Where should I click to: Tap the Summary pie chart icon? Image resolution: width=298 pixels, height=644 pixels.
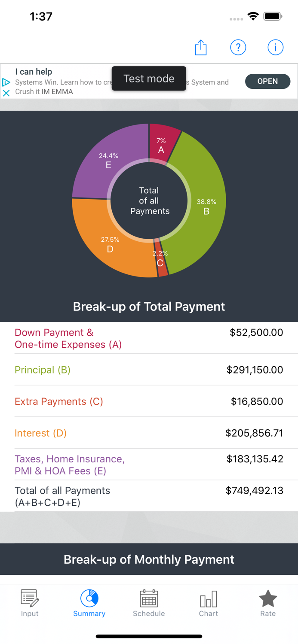click(x=89, y=598)
